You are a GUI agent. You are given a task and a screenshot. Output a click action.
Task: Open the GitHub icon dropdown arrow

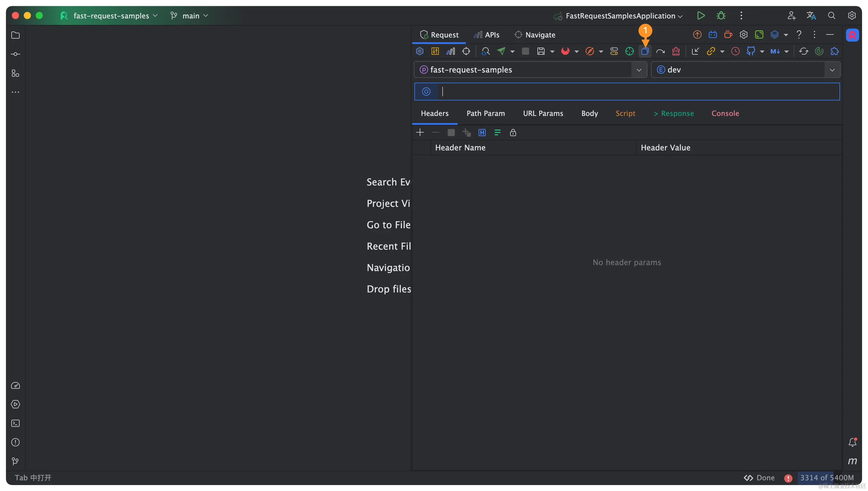762,52
